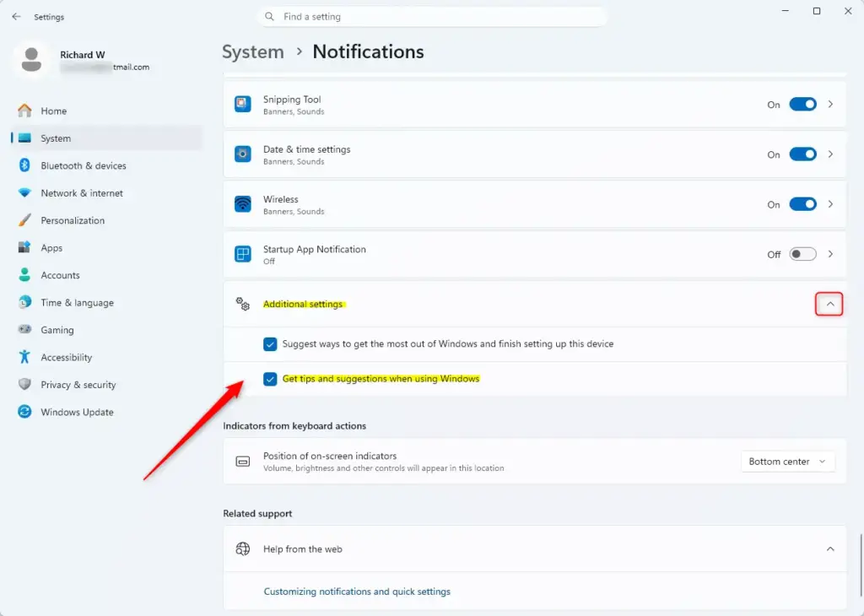
Task: Open Startup App Notification details chevron
Action: [830, 254]
